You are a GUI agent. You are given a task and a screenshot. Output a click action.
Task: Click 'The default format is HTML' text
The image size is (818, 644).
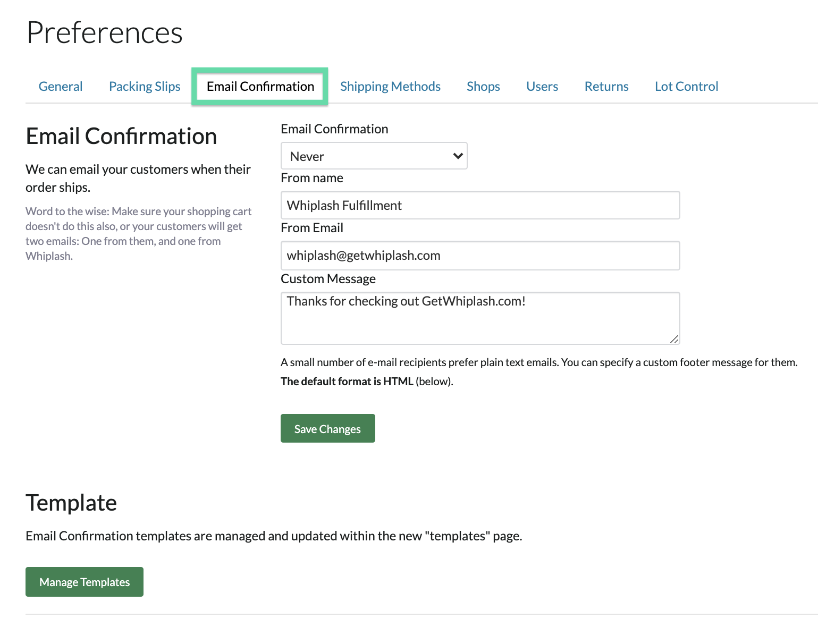click(347, 382)
